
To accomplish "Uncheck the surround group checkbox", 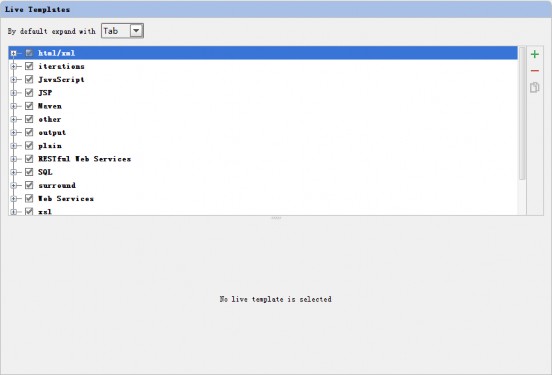I will point(29,185).
